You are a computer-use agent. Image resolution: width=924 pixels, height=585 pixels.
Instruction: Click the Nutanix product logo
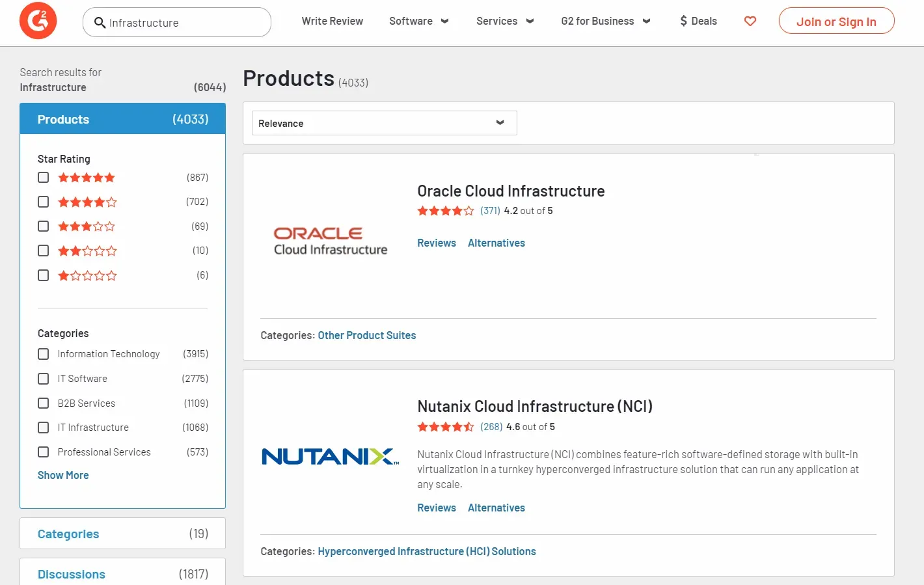click(329, 456)
